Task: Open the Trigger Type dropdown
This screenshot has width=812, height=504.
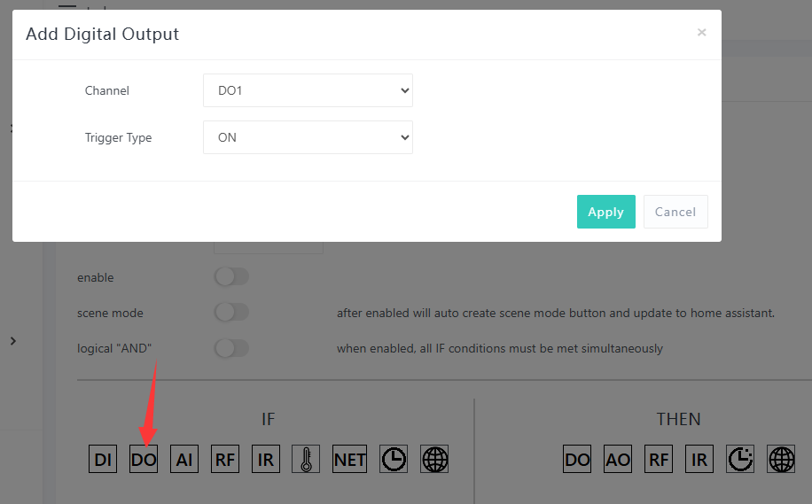Action: pyautogui.click(x=308, y=137)
